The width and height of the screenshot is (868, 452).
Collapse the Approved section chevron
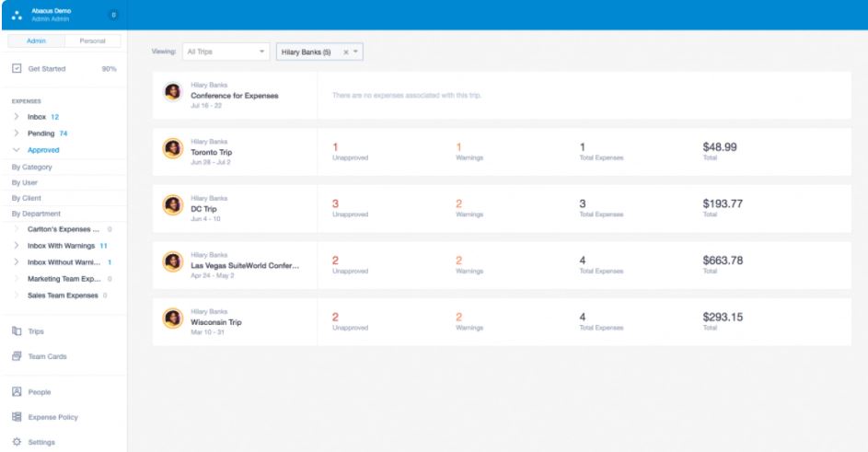pyautogui.click(x=16, y=150)
